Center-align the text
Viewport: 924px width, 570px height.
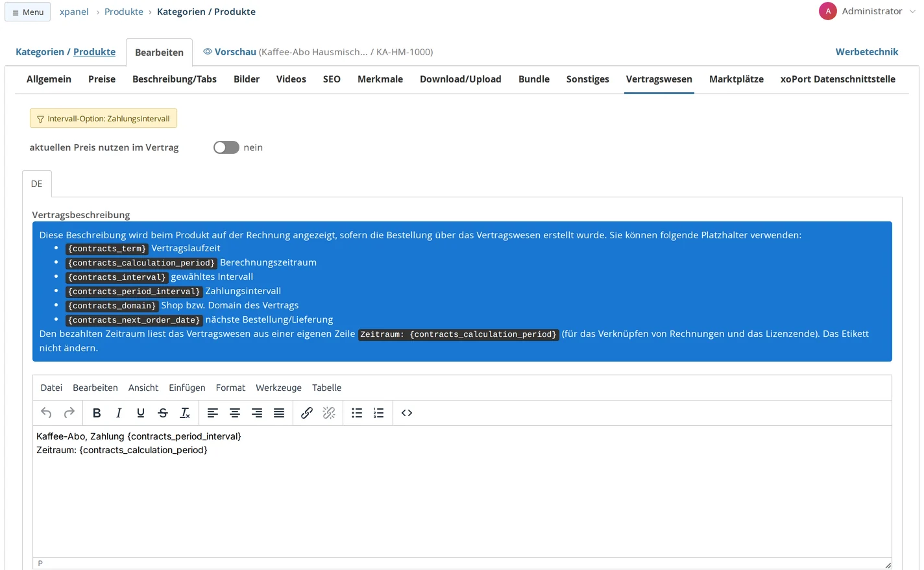pos(235,413)
